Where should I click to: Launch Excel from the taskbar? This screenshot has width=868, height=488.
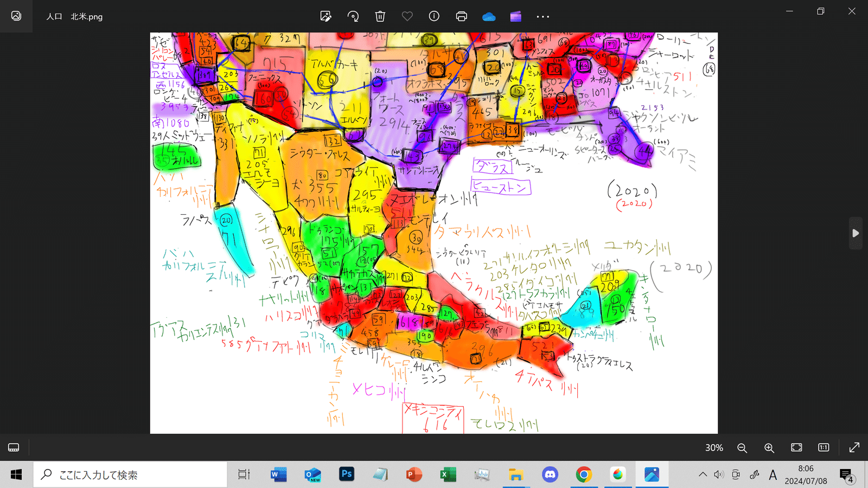click(x=448, y=475)
